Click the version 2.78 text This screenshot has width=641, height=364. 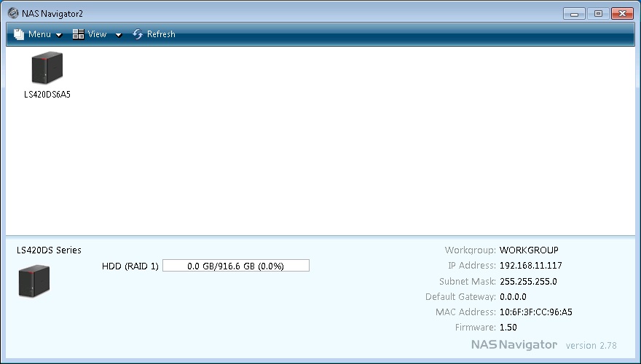[x=591, y=346]
